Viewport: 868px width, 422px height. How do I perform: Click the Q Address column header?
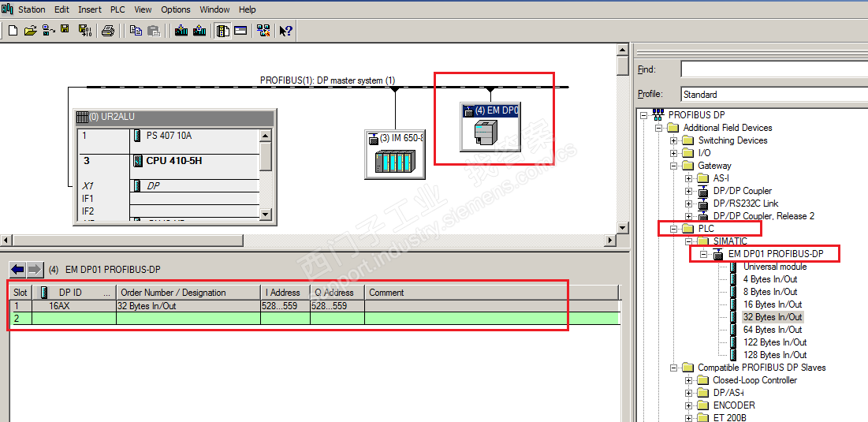pyautogui.click(x=337, y=293)
